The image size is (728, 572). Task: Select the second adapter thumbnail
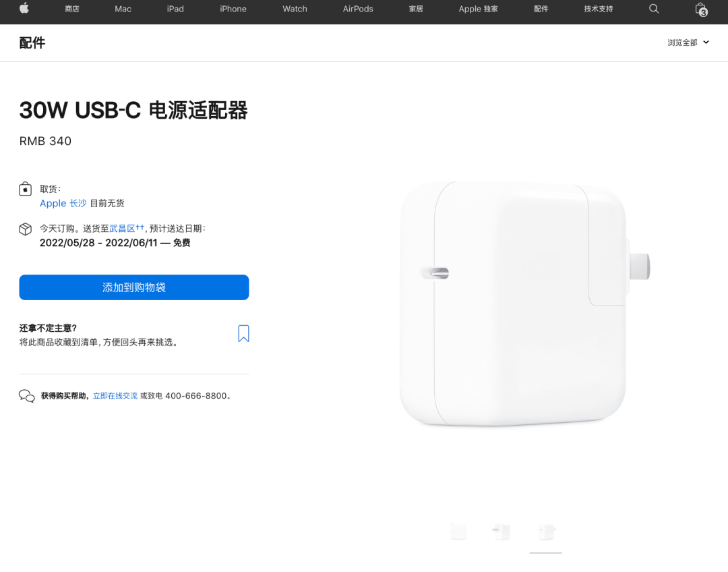[502, 531]
